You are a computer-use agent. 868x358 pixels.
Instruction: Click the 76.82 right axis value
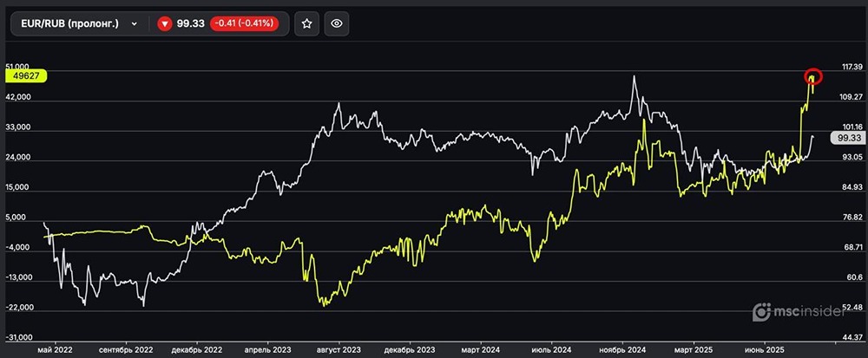tap(853, 217)
